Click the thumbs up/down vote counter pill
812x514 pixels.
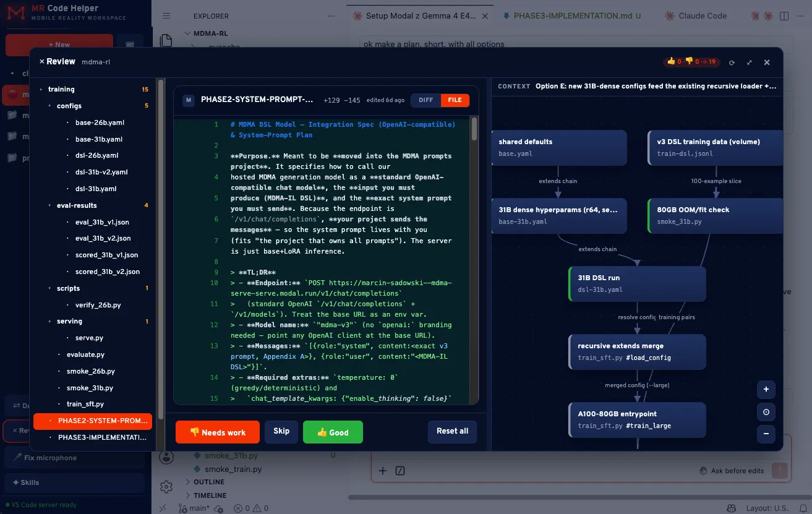691,62
